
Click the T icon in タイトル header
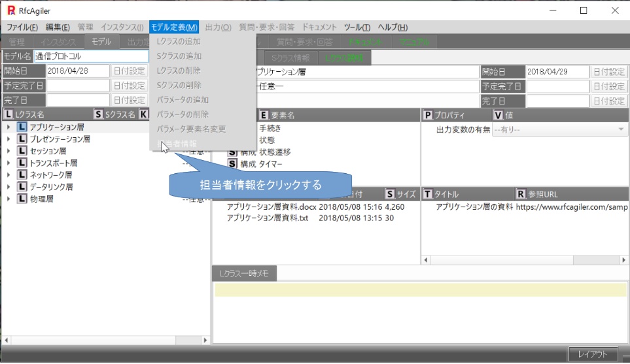point(428,194)
